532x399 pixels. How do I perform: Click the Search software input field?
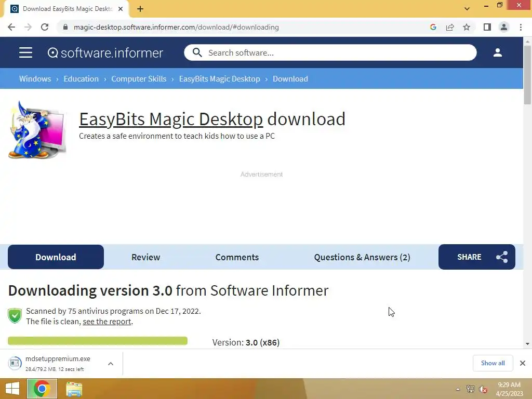click(x=330, y=52)
